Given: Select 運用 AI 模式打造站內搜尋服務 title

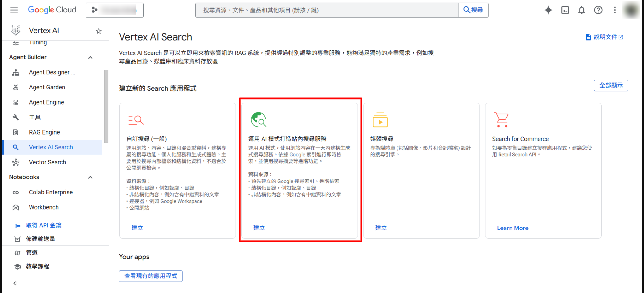Looking at the screenshot, I should [287, 139].
